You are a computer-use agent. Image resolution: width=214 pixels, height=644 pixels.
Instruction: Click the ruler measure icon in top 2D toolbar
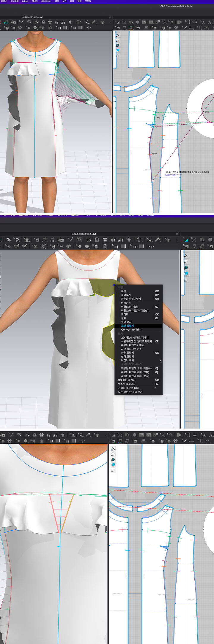(195, 22)
